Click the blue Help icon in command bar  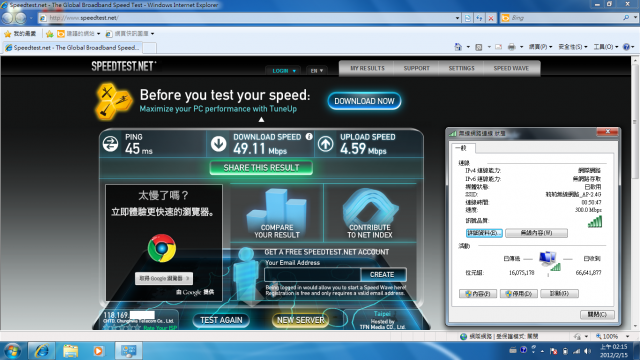(627, 47)
